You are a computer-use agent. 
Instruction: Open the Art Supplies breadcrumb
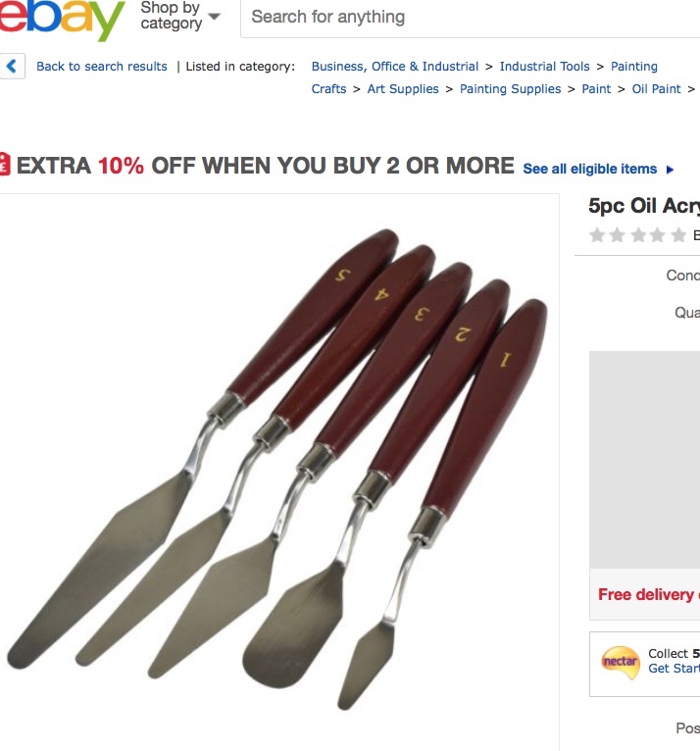tap(403, 89)
